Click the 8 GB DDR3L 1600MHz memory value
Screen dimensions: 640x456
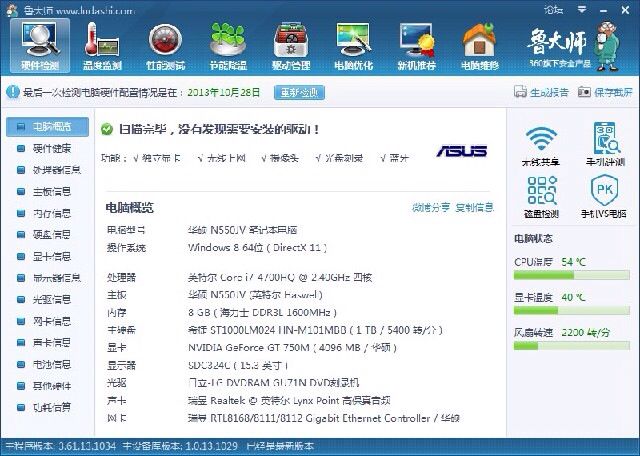coord(262,313)
